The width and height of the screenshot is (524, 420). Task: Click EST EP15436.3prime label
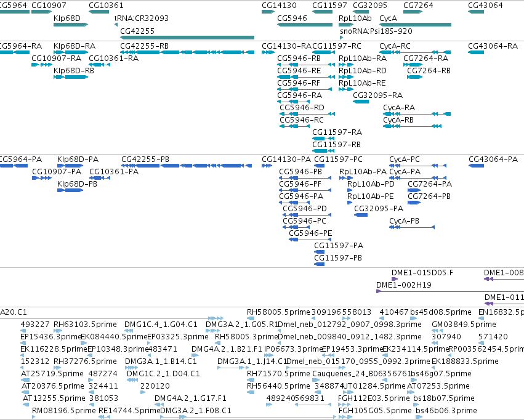point(51,336)
